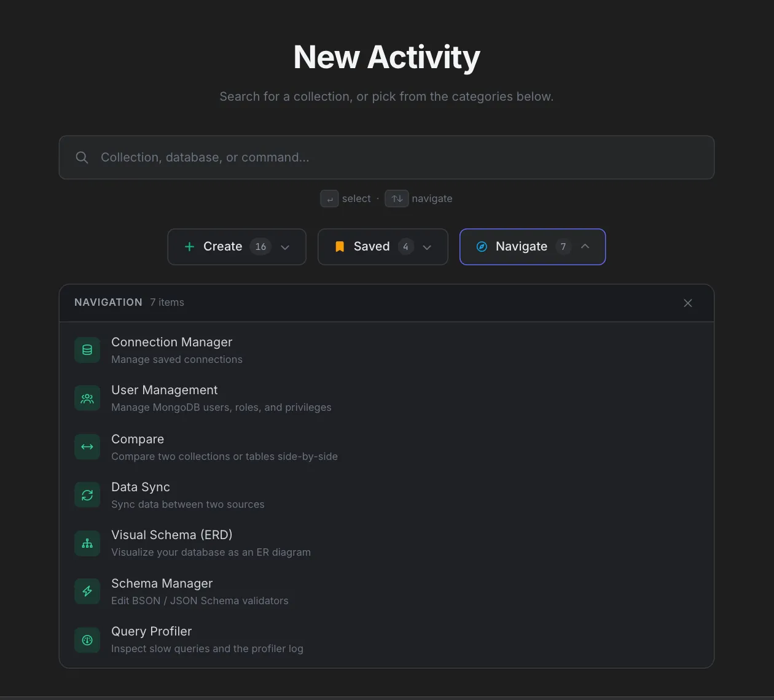Click the Schema Manager lightning icon
Screen dimensions: 774x700
[87, 591]
